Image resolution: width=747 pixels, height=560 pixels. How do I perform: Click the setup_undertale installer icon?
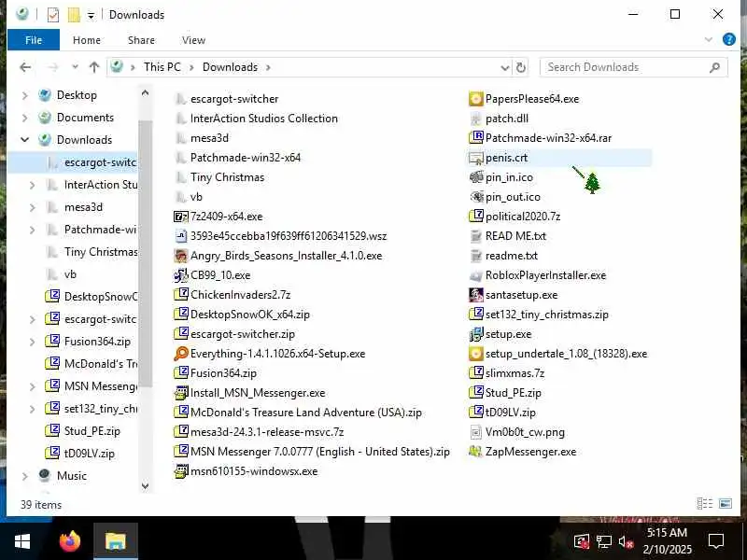point(475,354)
